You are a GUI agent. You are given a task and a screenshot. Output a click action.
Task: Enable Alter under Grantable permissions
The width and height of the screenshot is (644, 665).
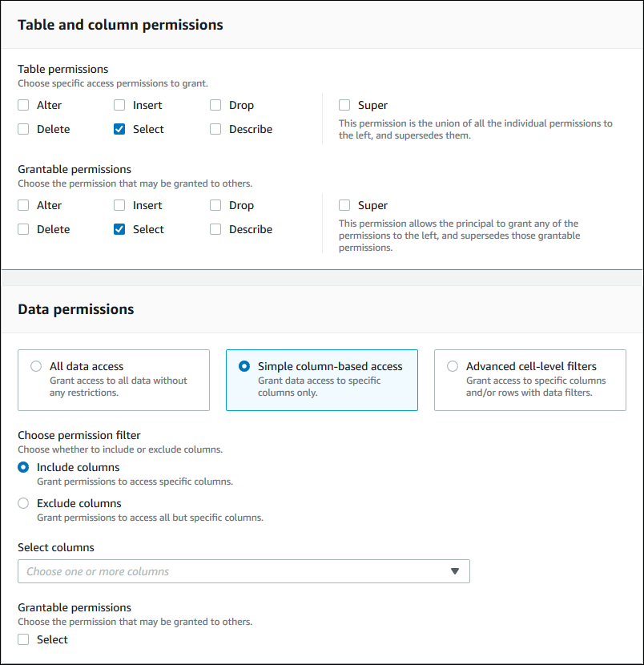[23, 205]
